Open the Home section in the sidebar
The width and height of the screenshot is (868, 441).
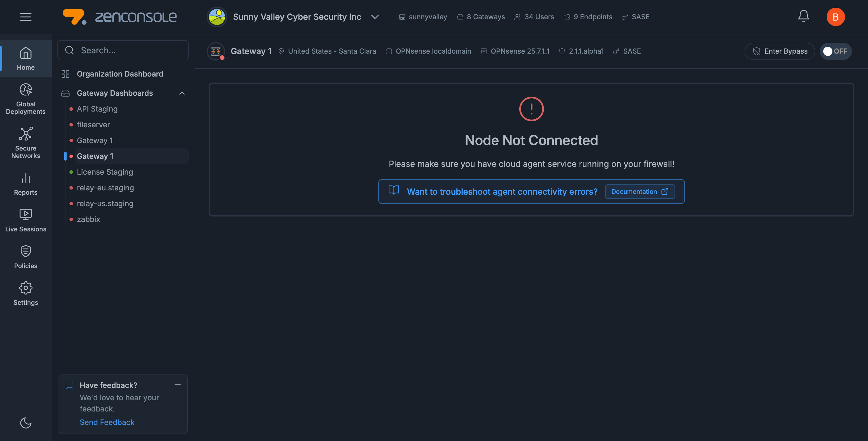(25, 58)
